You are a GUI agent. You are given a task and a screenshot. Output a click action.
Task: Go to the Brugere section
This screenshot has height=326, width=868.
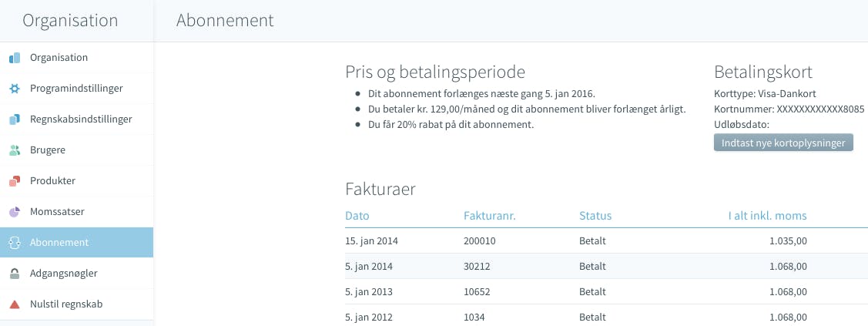pyautogui.click(x=48, y=150)
